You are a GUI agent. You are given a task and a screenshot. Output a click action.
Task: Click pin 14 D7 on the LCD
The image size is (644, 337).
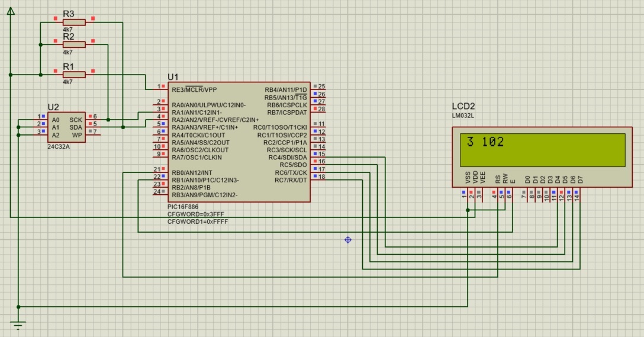tap(577, 192)
